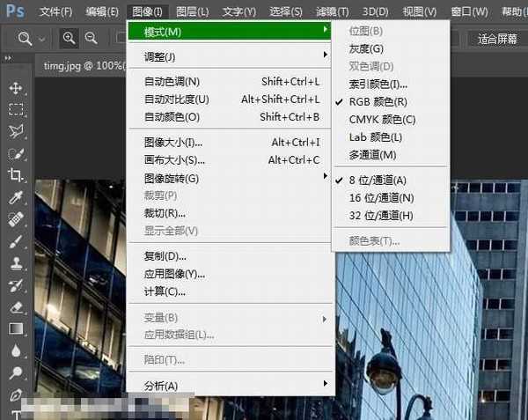Viewport: 528px width, 420px height.
Task: Select 灰度(G) grayscale mode
Action: pos(366,48)
